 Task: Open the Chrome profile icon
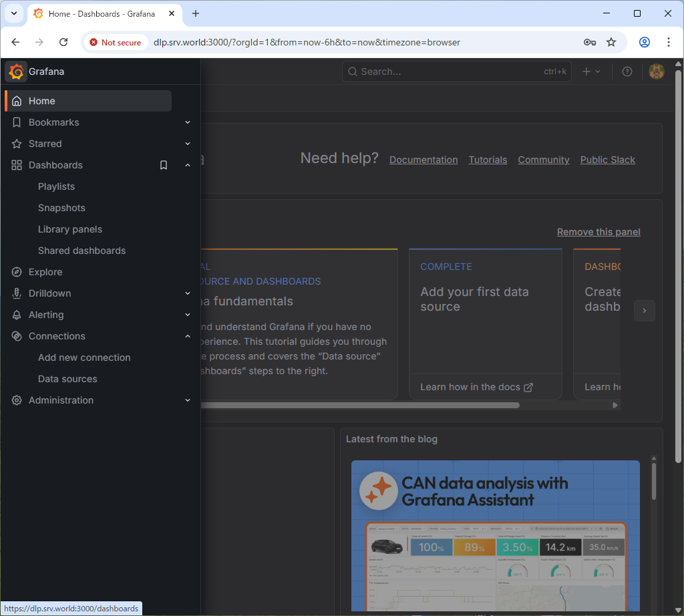(x=645, y=42)
